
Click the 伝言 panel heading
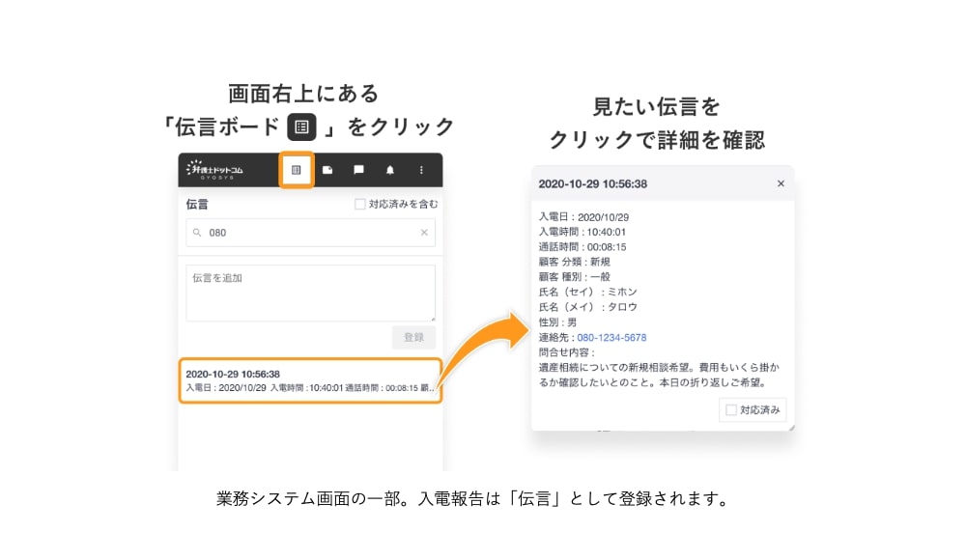pos(197,204)
